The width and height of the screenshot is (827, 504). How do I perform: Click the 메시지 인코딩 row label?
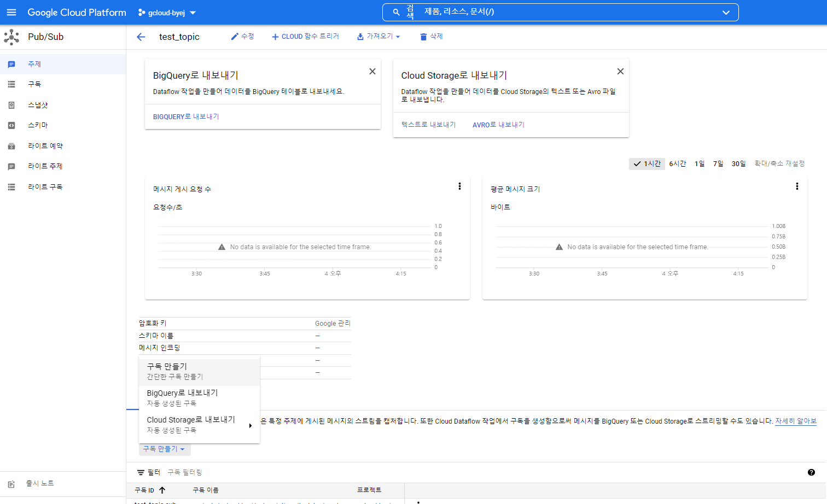click(159, 348)
